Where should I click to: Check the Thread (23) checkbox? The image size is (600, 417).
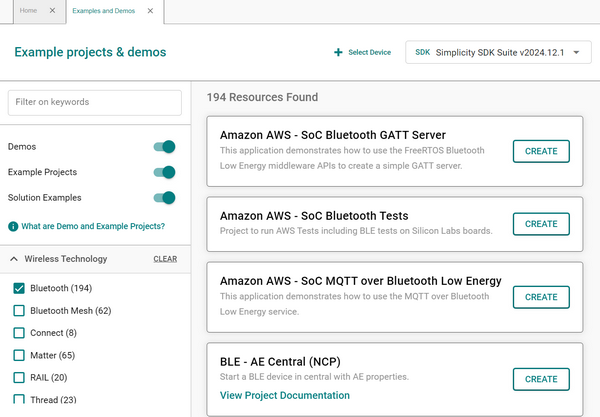tap(19, 399)
